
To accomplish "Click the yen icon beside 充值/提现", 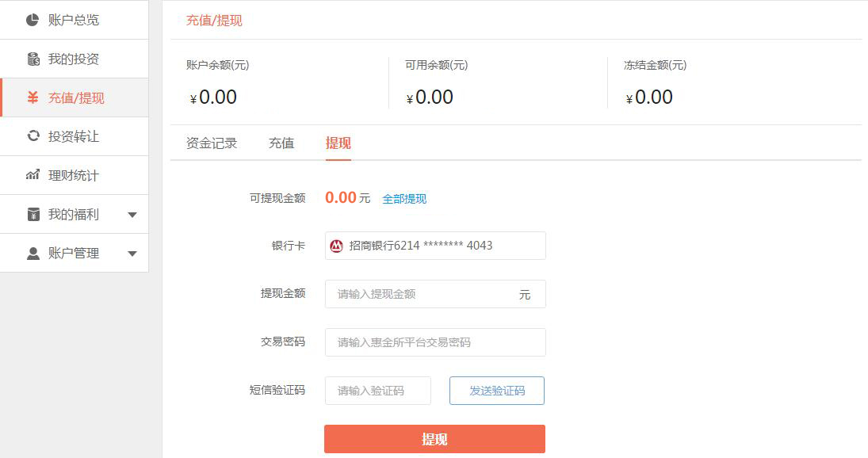I will point(33,97).
